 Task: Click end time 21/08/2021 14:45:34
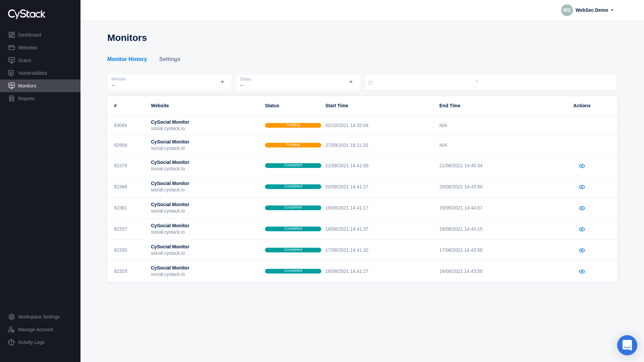461,166
